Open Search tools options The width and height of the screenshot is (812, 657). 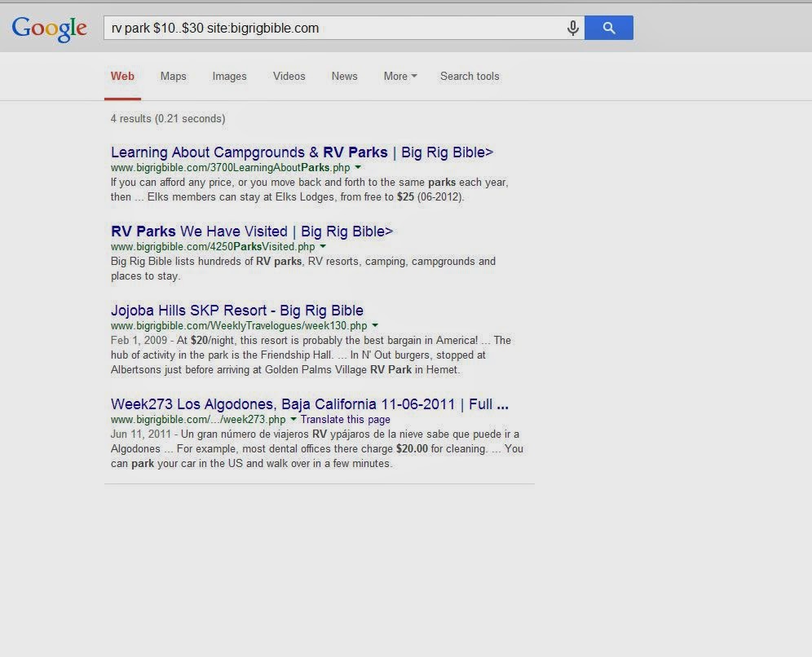point(470,76)
